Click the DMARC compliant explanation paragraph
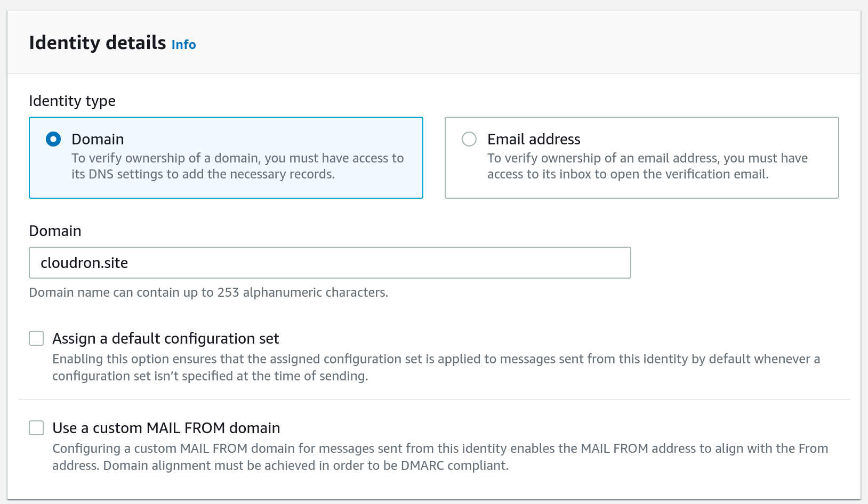 coord(440,457)
